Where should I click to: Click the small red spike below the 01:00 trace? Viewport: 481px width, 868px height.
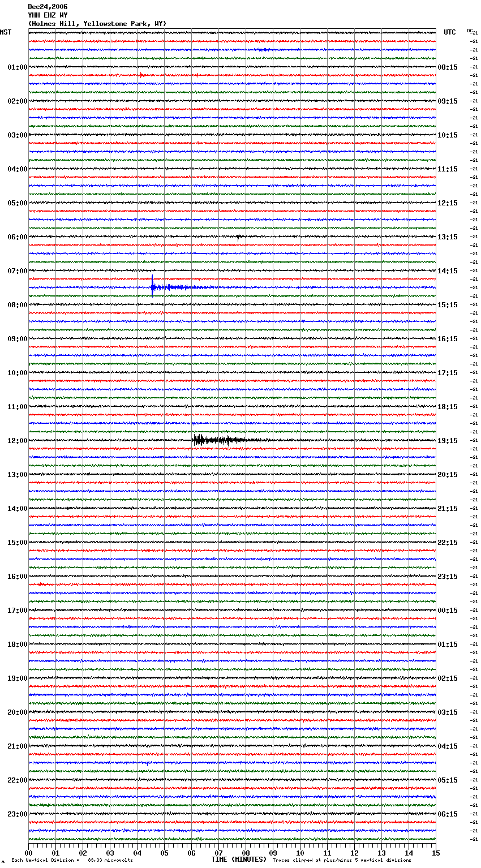(140, 75)
